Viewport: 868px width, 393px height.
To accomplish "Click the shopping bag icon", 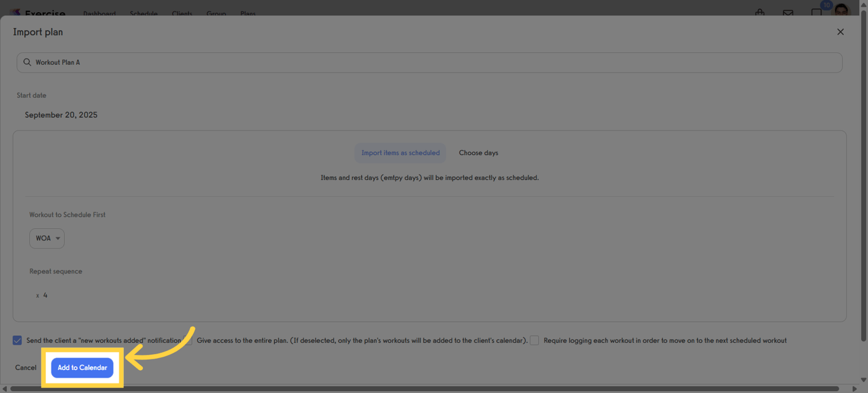I will coord(760,12).
